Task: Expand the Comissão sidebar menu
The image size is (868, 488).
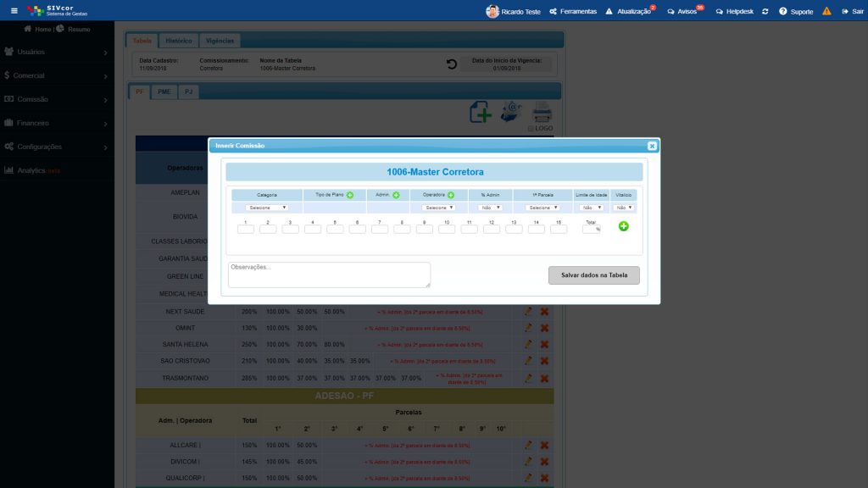Action: pos(57,100)
